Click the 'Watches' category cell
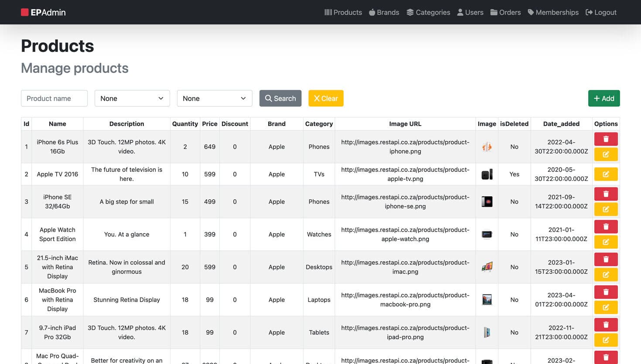 [x=319, y=235]
